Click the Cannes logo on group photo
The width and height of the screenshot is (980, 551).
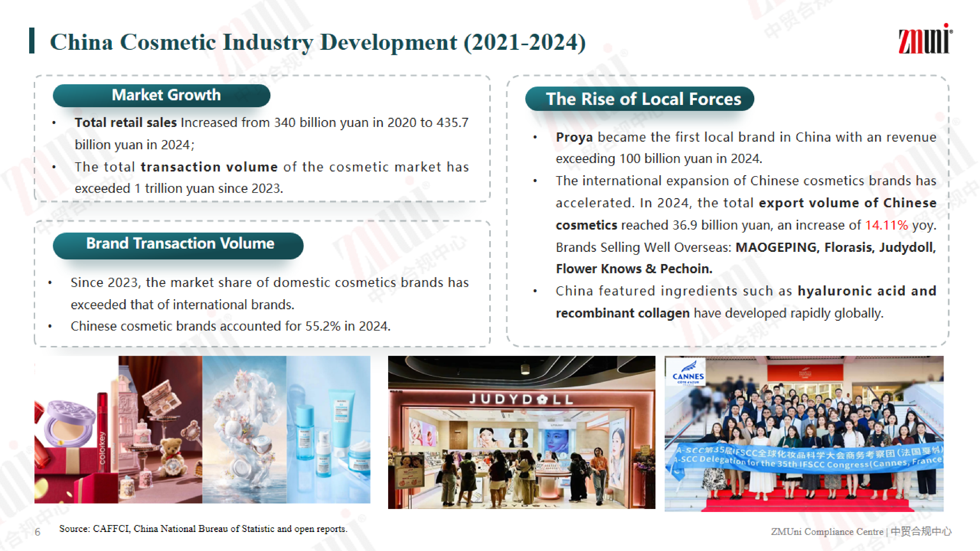pyautogui.click(x=687, y=373)
